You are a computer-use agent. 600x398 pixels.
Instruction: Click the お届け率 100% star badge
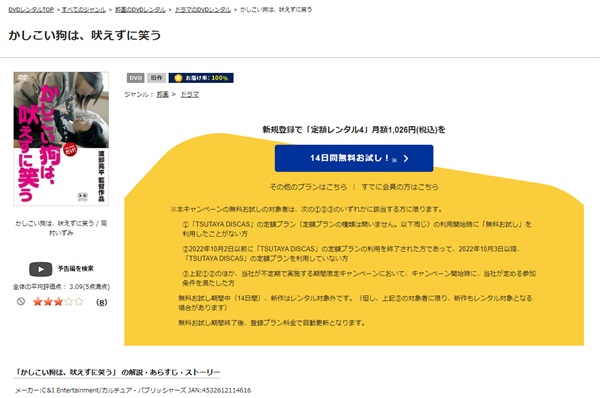[201, 78]
